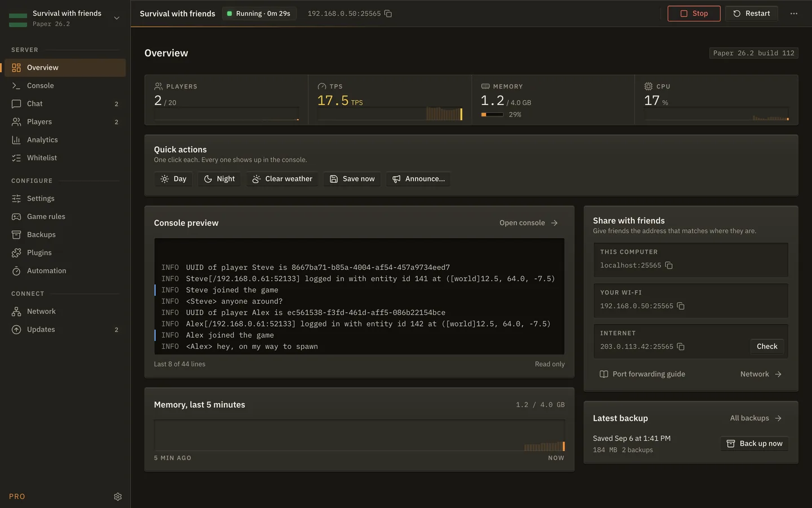Viewport: 812px width, 508px height.
Task: Click the '2 / 20' players value
Action: (165, 100)
